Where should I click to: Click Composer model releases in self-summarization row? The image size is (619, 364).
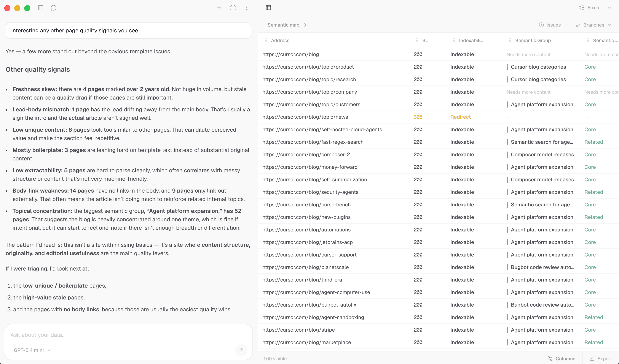click(x=542, y=180)
